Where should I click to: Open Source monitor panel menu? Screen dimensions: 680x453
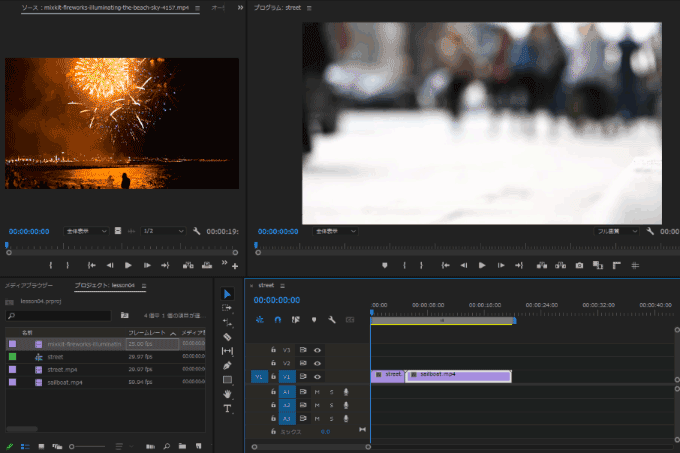point(198,8)
